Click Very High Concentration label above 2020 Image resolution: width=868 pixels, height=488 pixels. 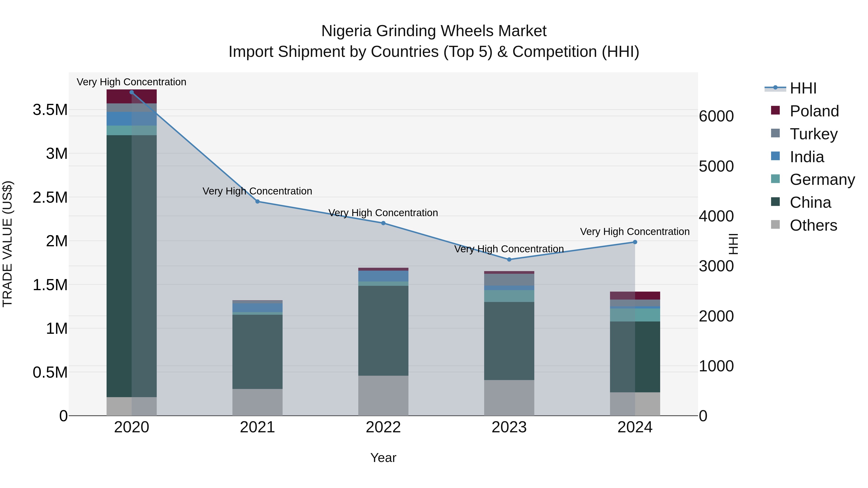click(131, 82)
